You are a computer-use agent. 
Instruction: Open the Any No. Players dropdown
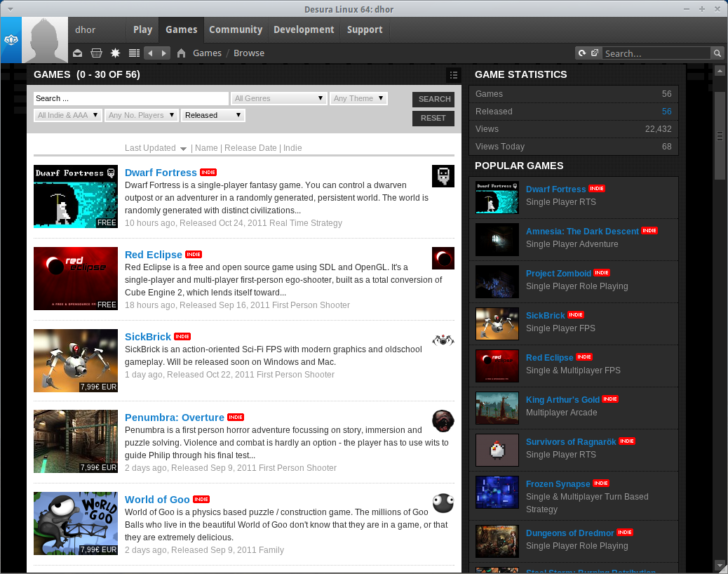click(x=141, y=115)
